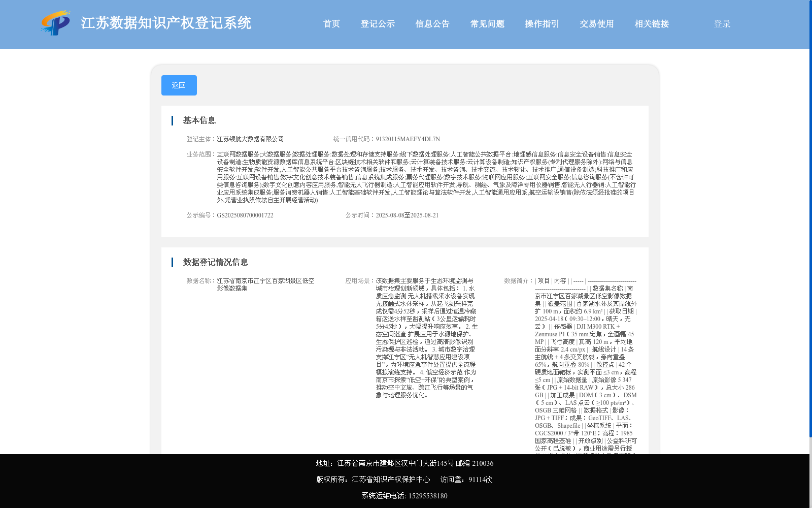Click the system logo icon
Viewport: 812px width, 508px height.
click(56, 23)
